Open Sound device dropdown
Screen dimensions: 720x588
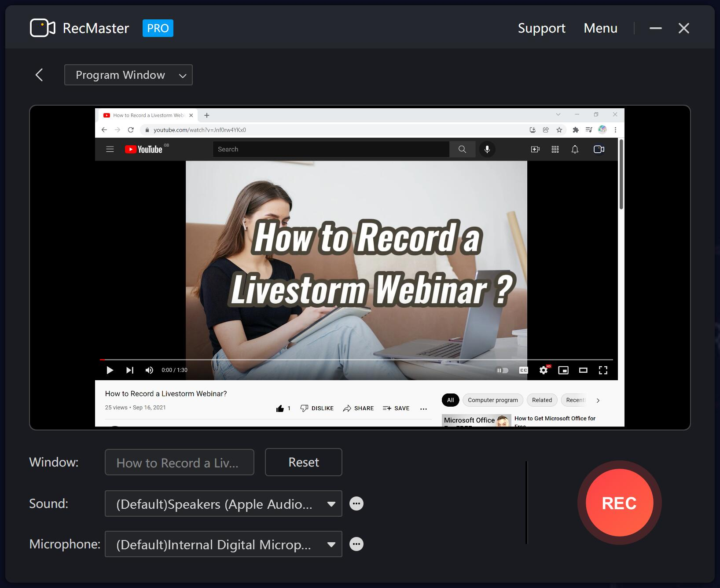coord(224,503)
